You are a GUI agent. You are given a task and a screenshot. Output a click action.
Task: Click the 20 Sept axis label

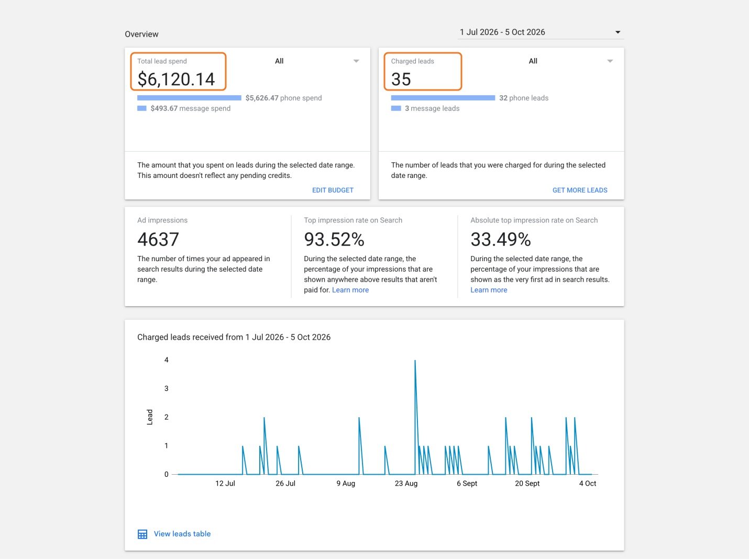click(x=527, y=484)
